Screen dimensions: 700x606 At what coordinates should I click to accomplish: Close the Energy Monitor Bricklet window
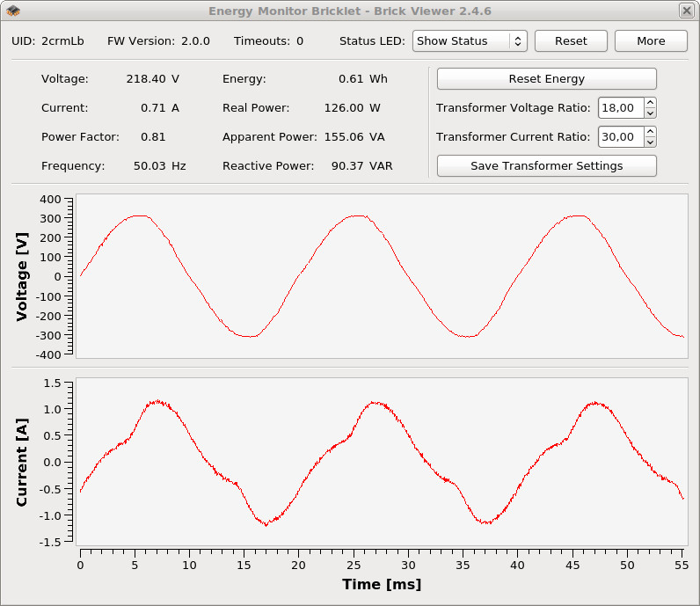686,11
